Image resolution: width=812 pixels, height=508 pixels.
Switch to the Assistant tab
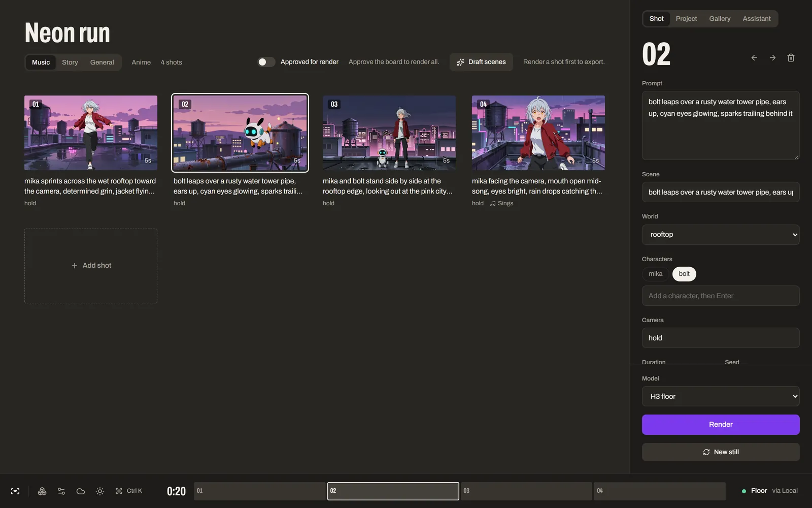757,19
